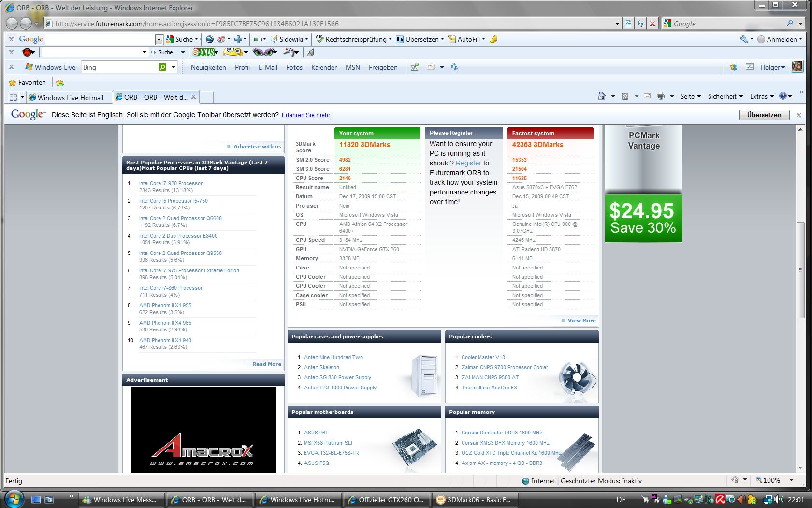Open the Corsair Dominator DDR3 1600 MHz link
Screen dimensions: 812x508
[502, 433]
